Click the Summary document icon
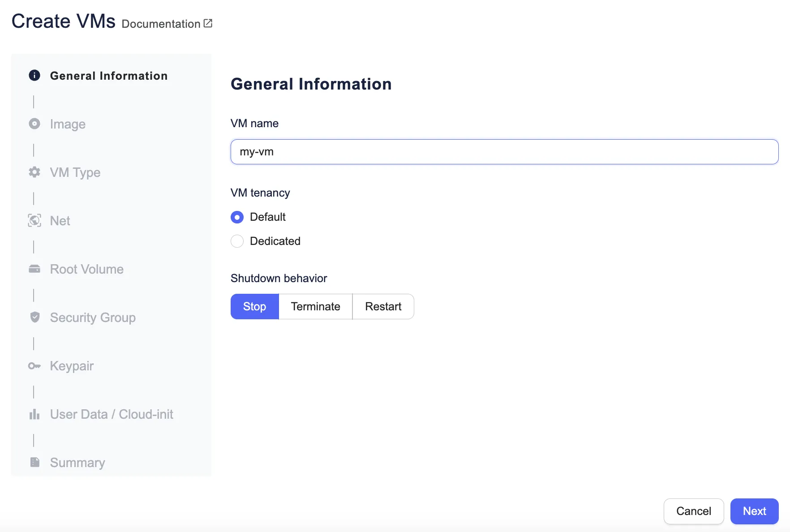 tap(34, 462)
